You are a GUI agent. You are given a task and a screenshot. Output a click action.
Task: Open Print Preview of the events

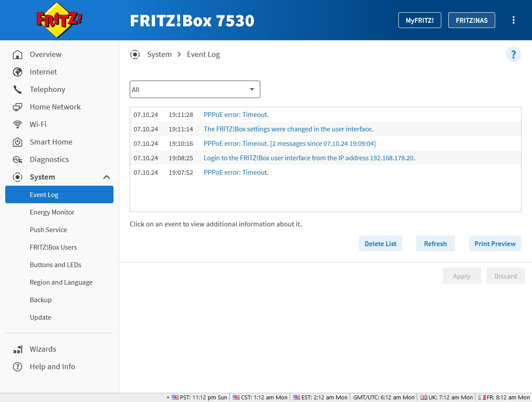pos(495,244)
